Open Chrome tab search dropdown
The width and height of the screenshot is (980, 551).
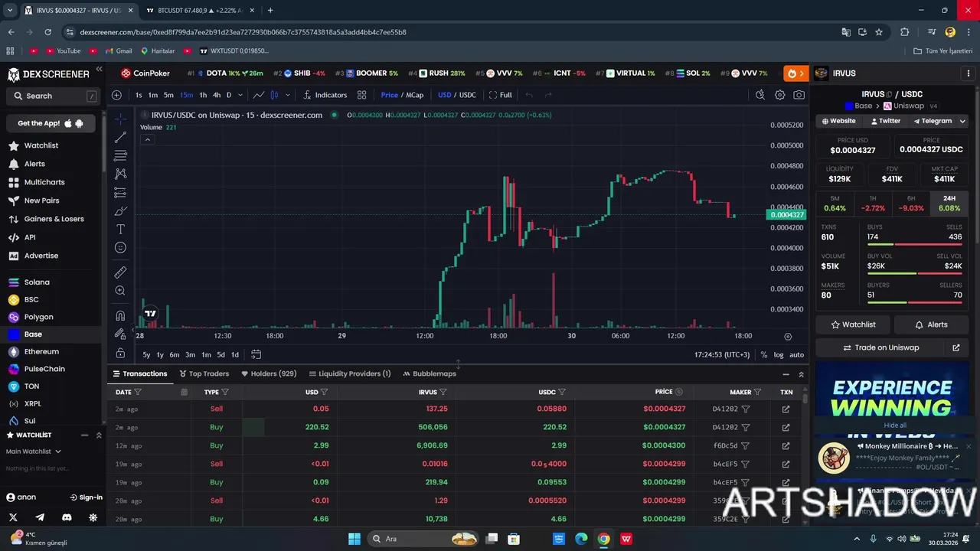[x=10, y=10]
